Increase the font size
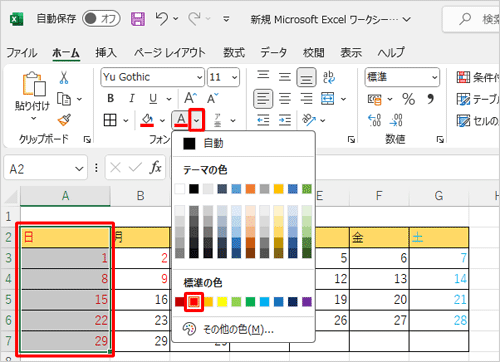 (190, 98)
